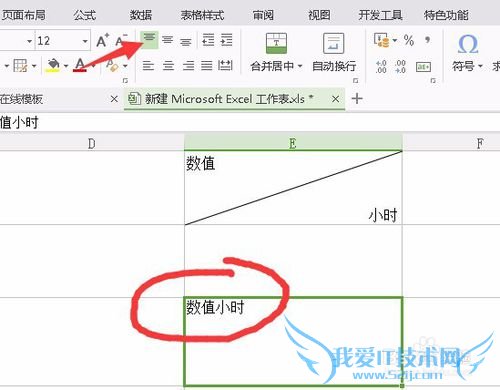Align text to the left
Screen dimensions: 500x390
pos(148,65)
